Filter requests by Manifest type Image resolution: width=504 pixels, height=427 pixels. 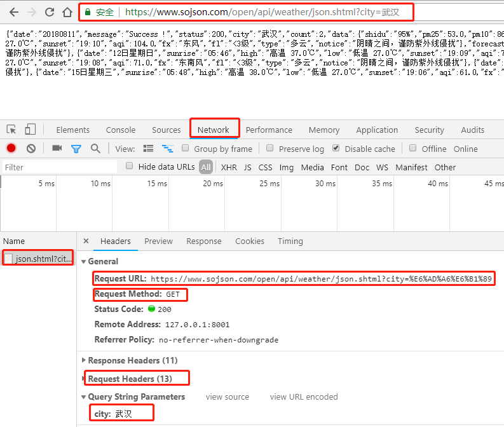(411, 167)
